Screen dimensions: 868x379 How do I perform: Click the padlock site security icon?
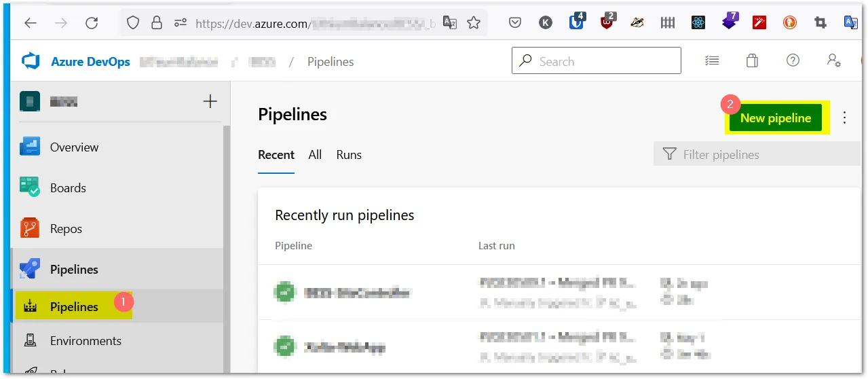point(157,22)
